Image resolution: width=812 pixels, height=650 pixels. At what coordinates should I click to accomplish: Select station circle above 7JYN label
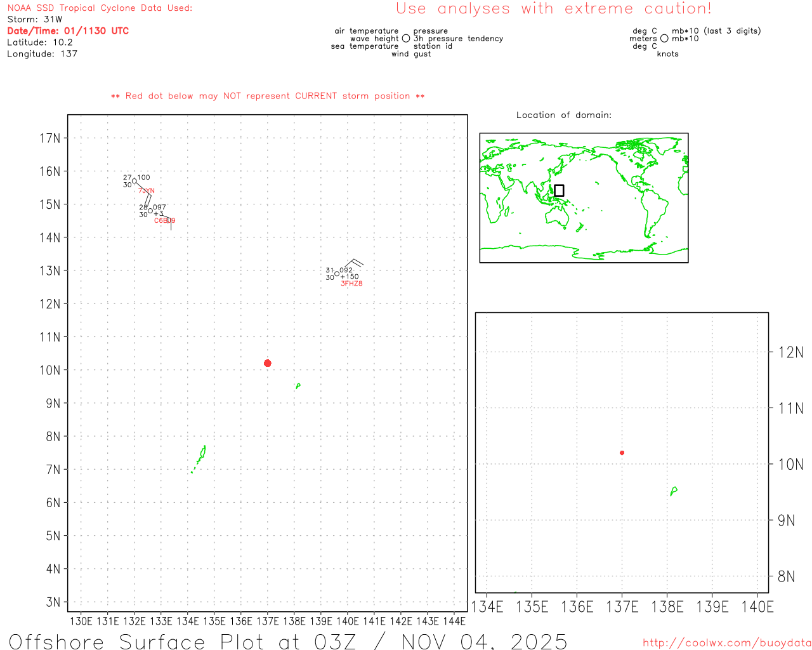pos(134,181)
